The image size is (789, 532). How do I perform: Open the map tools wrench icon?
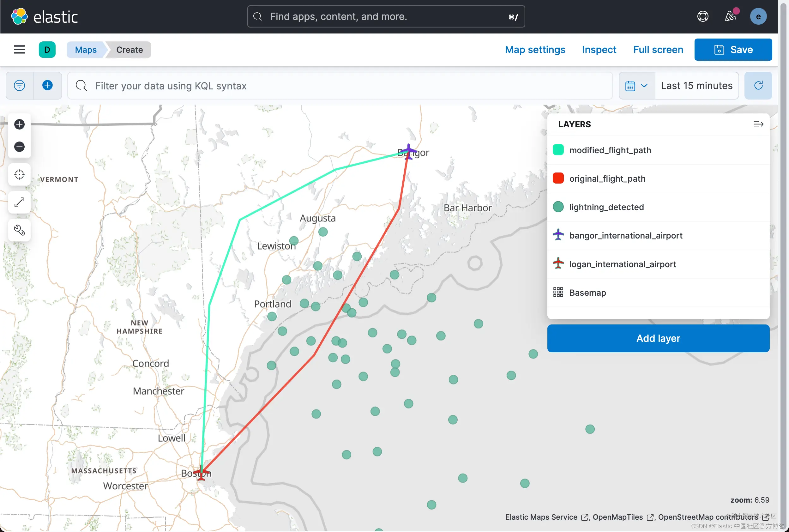[x=19, y=230]
